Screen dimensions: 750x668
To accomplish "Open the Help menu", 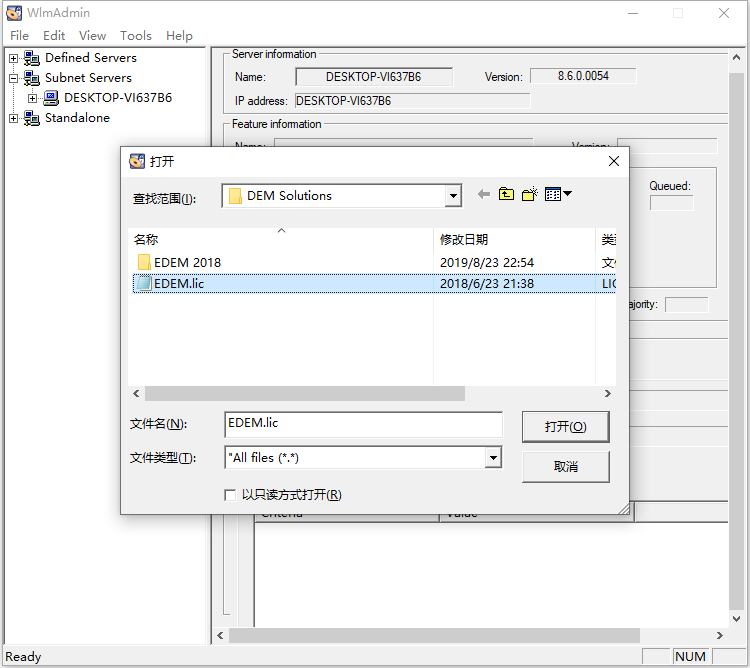I will click(179, 36).
